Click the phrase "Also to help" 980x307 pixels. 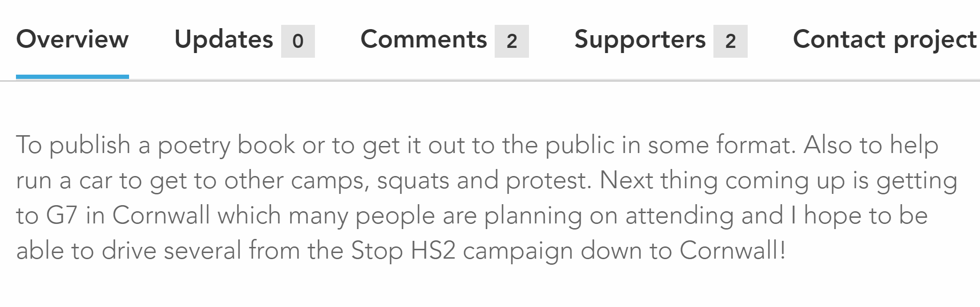point(871,145)
